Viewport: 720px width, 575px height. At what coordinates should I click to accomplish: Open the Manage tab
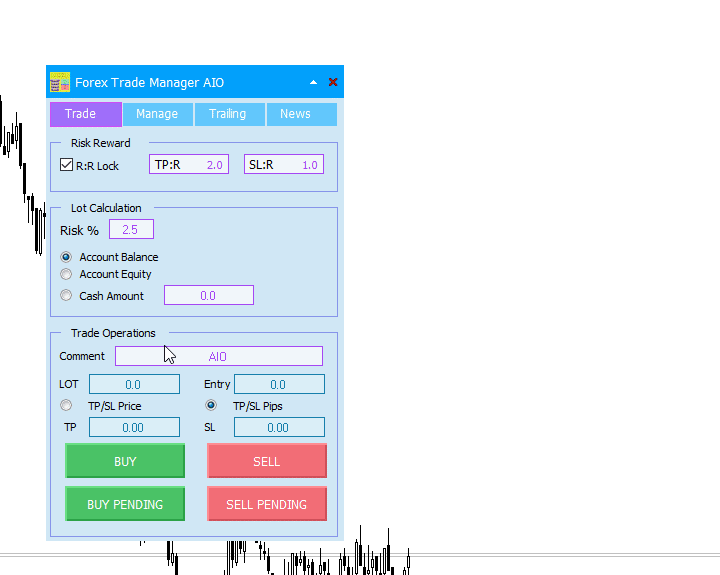tap(157, 114)
